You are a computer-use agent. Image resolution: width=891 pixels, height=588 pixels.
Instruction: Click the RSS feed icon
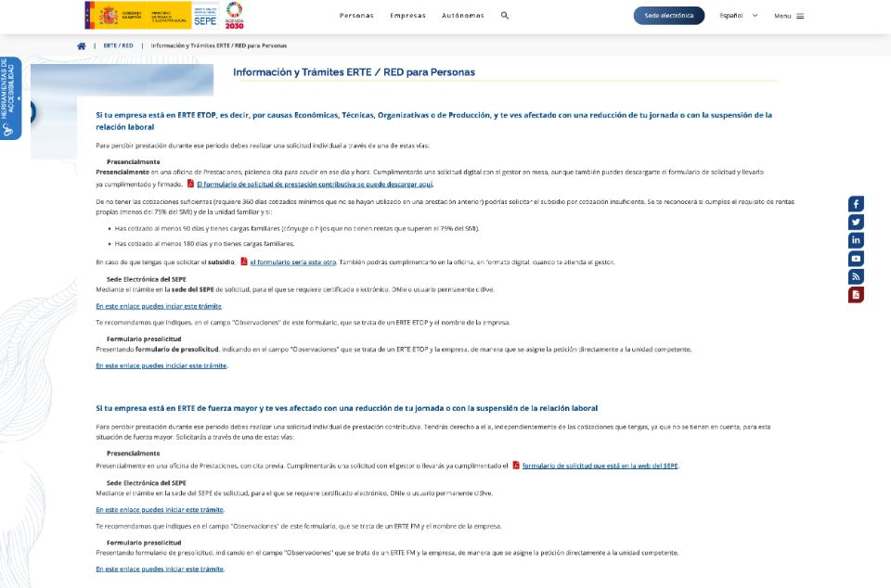pos(856,276)
